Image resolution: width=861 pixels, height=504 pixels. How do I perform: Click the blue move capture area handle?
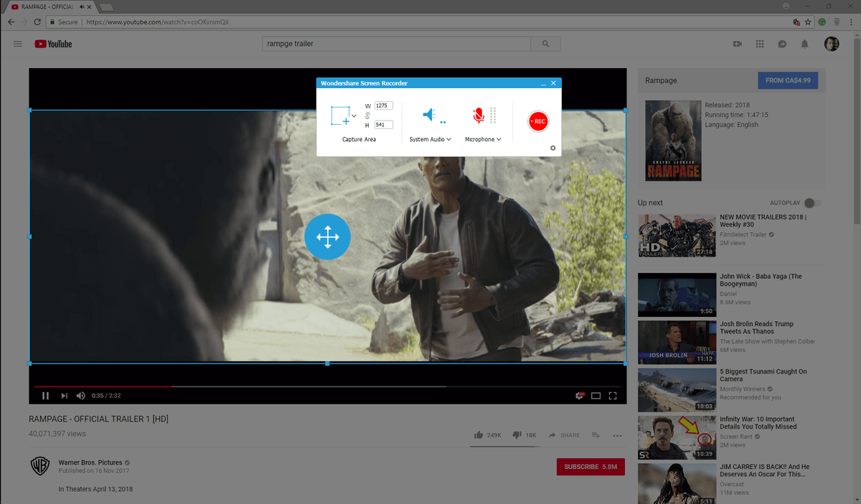tap(327, 236)
